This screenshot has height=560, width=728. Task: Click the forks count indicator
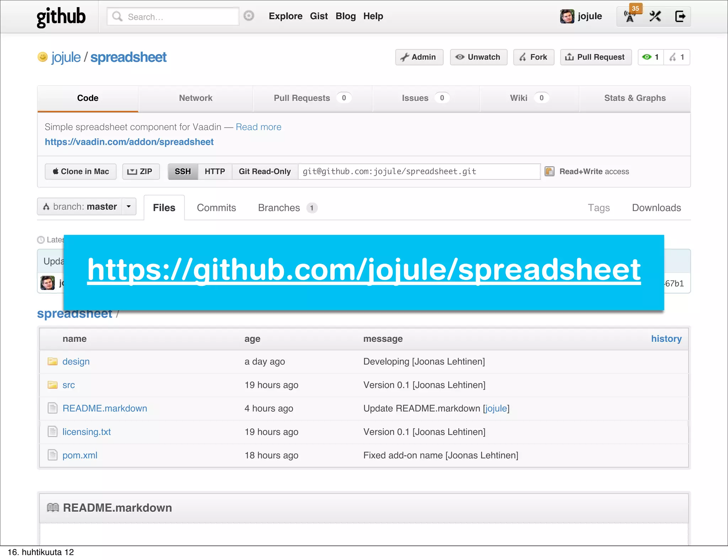(x=677, y=57)
